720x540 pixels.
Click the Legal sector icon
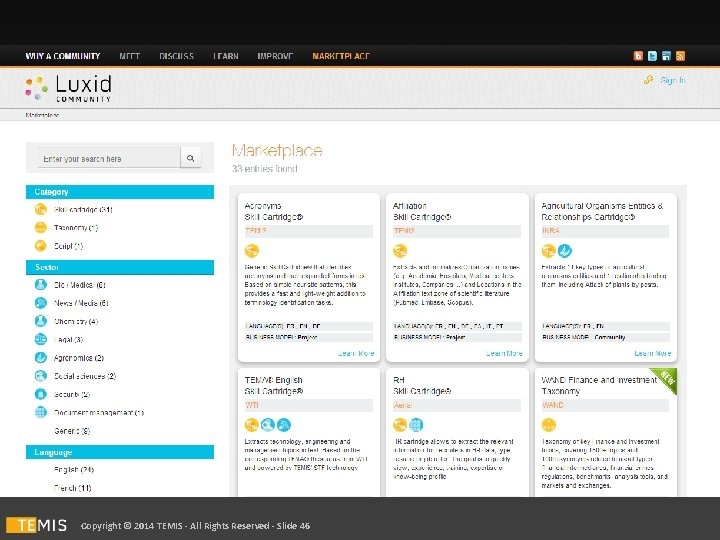click(x=41, y=339)
